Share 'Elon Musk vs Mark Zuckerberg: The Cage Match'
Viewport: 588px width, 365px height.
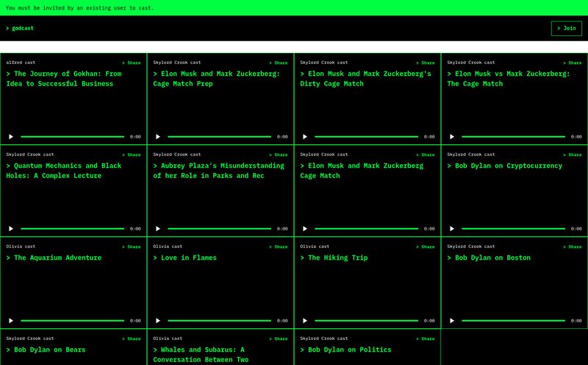tap(573, 63)
